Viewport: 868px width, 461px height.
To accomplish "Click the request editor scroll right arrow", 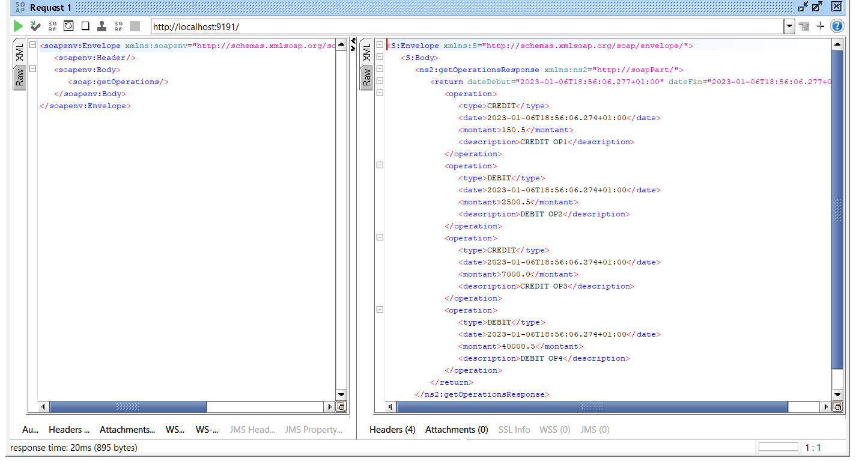I will (x=330, y=407).
